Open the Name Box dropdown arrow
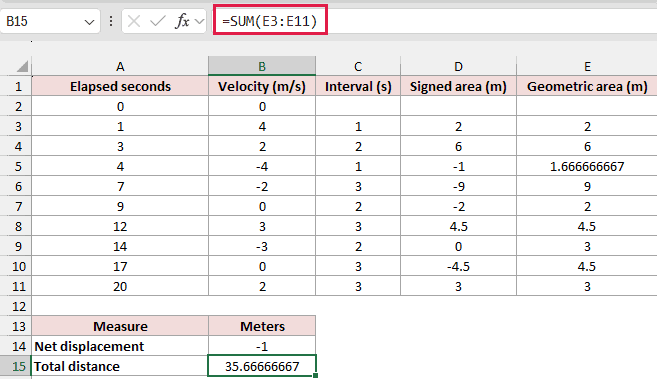657x379 pixels. (89, 21)
